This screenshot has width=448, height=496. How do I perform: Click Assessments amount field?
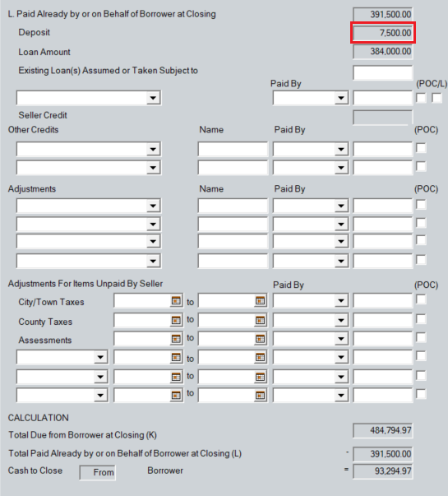coord(382,339)
